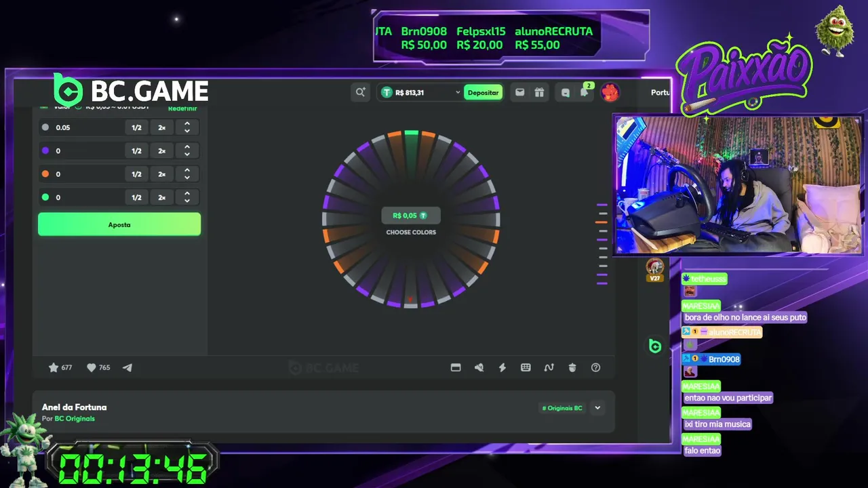Click message 'entao nao vou participar'
This screenshot has height=488, width=868.
point(728,398)
